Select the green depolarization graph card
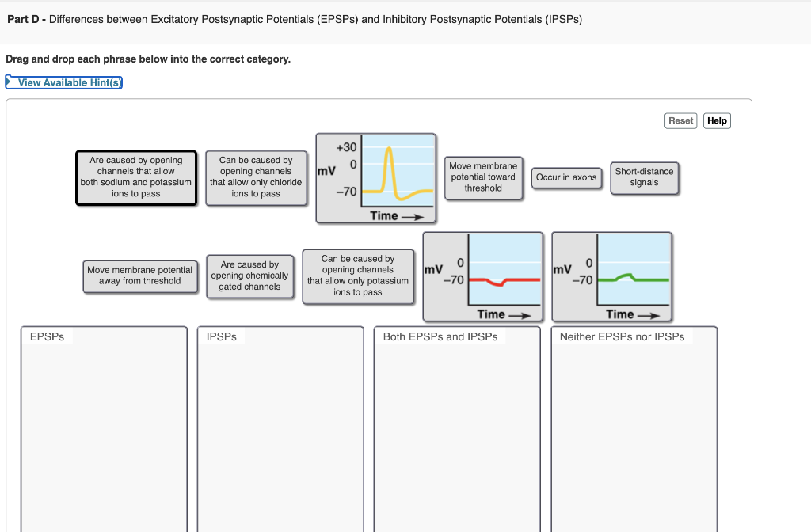Screen dimensions: 811x532 [x=612, y=276]
